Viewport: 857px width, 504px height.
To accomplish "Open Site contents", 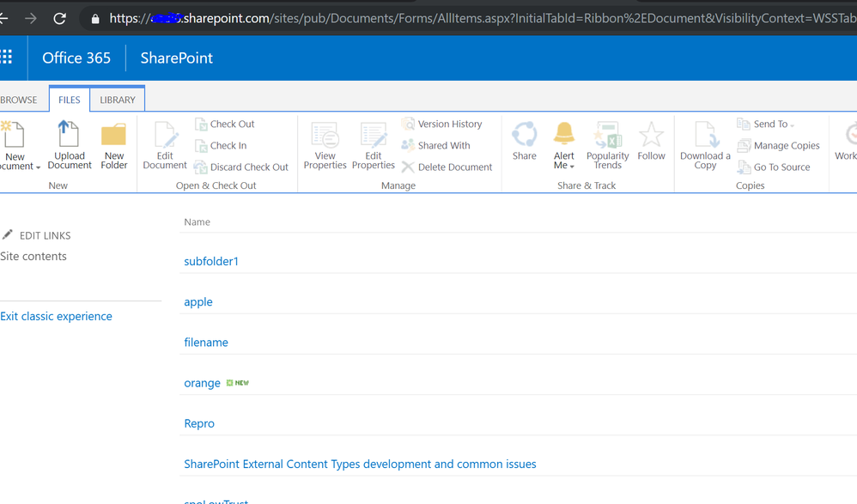I will click(33, 257).
